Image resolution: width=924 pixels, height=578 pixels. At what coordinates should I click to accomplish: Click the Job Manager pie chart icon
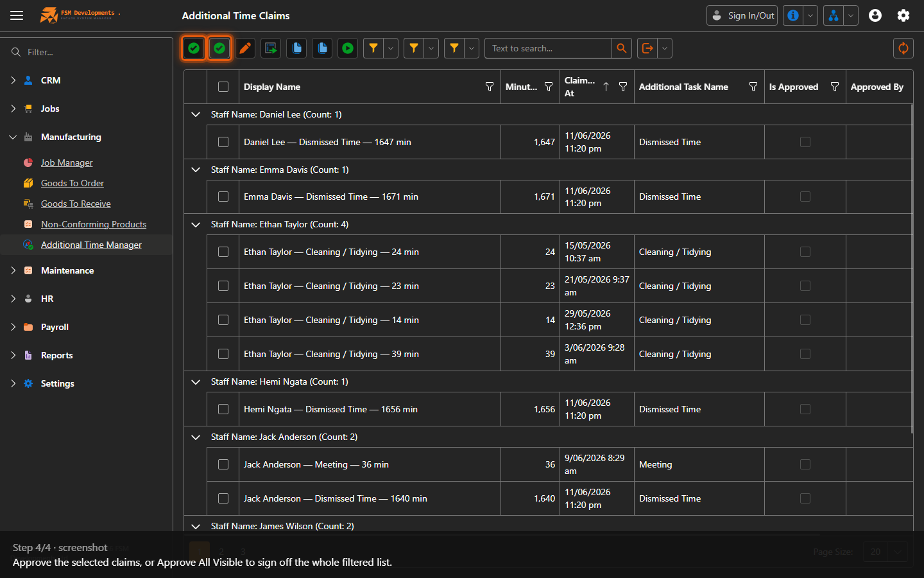point(28,162)
